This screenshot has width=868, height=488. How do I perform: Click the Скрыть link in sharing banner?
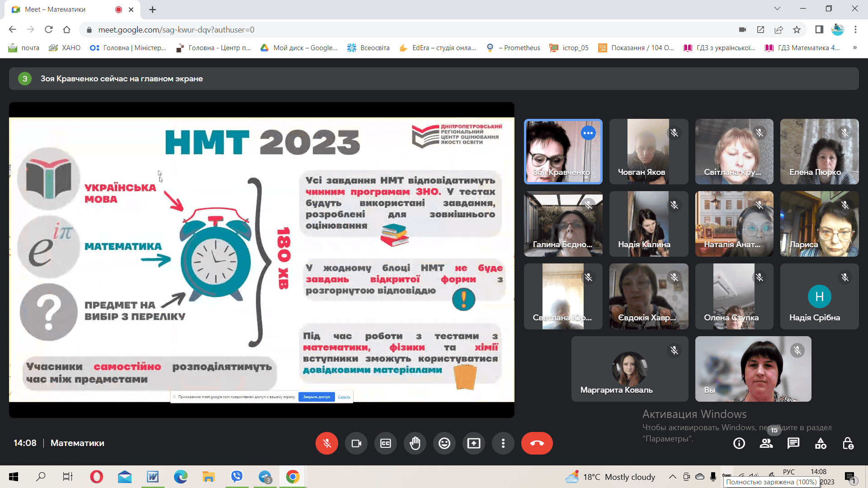pyautogui.click(x=344, y=397)
